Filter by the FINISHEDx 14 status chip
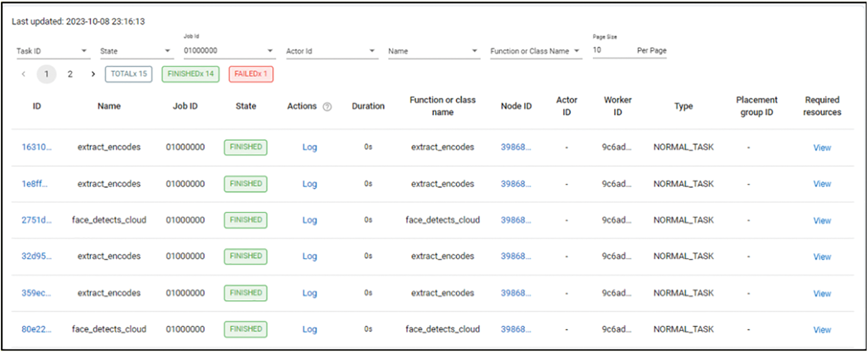The width and height of the screenshot is (868, 353). pos(190,74)
